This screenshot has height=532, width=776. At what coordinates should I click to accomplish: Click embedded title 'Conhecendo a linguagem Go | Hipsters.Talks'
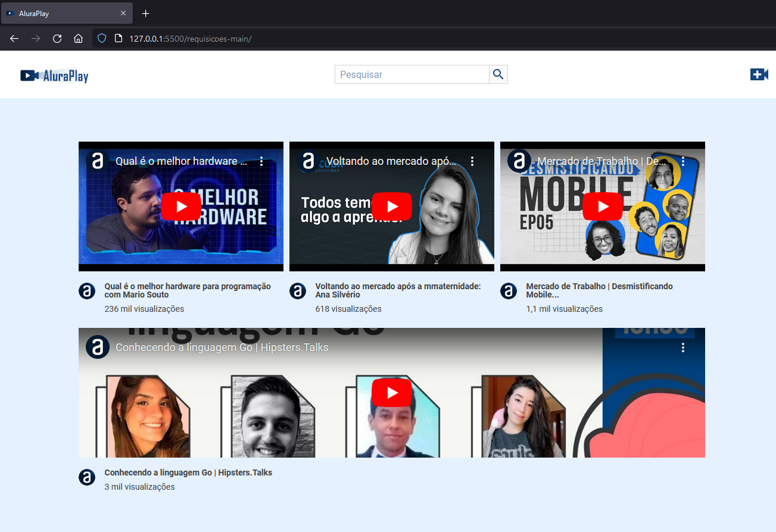pyautogui.click(x=222, y=348)
